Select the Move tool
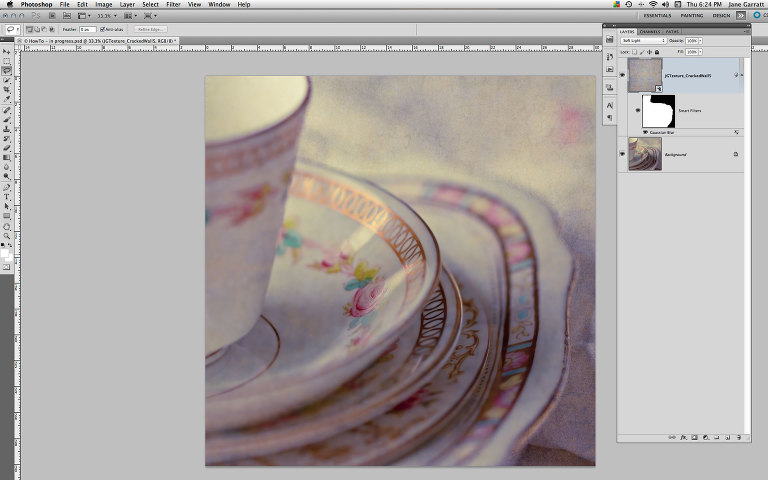768x480 pixels. pos(7,51)
